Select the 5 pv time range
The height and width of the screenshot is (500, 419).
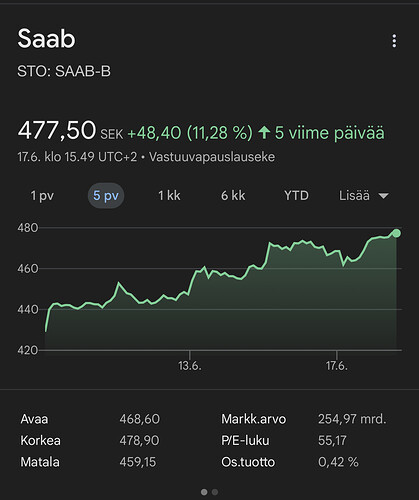(x=106, y=196)
